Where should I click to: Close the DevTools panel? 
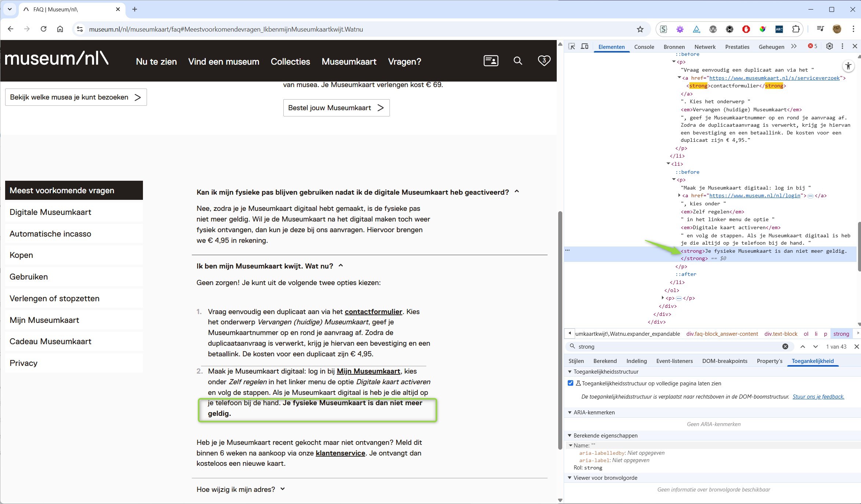point(855,46)
